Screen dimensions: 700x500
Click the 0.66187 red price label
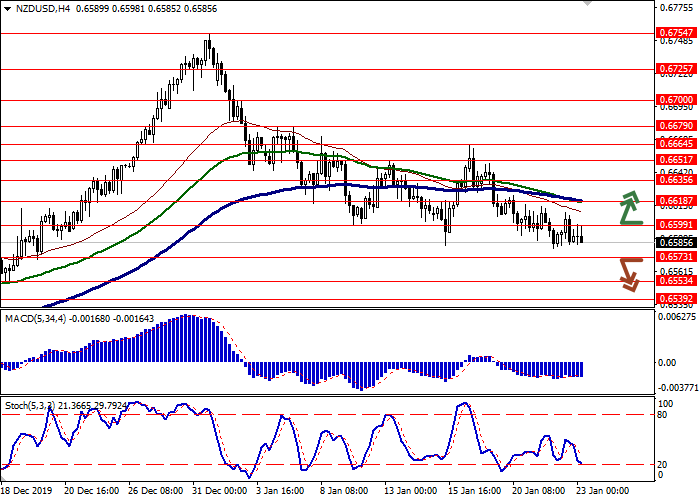pyautogui.click(x=676, y=201)
